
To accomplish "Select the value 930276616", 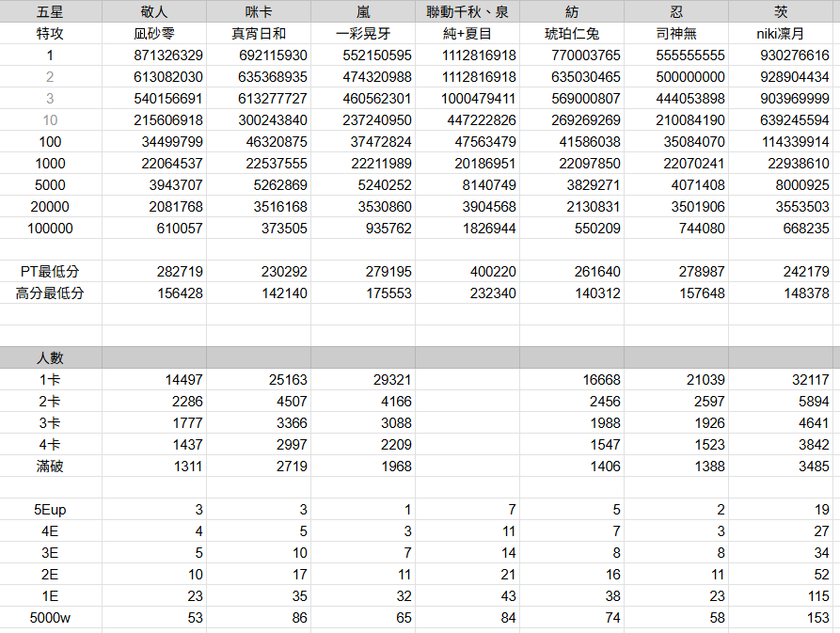I will coord(795,55).
